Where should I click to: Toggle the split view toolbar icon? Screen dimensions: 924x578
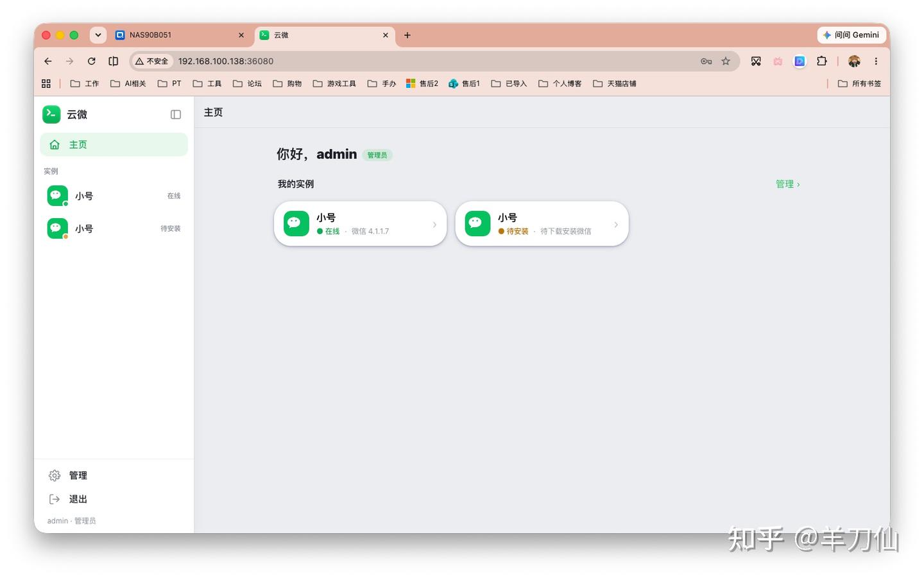click(114, 61)
